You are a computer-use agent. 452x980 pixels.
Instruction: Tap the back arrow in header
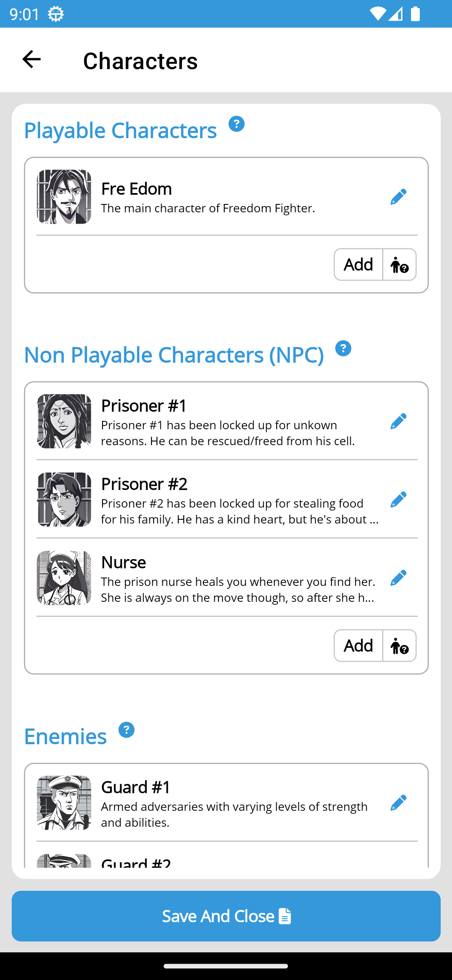31,59
